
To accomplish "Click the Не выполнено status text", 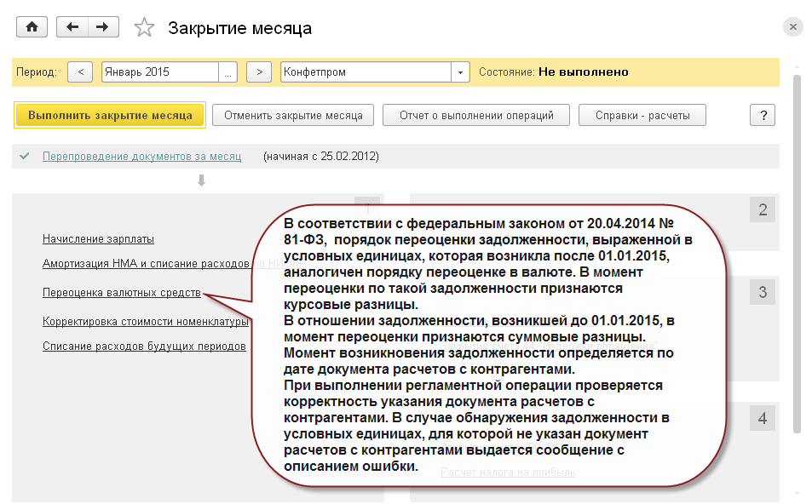I will pos(583,72).
